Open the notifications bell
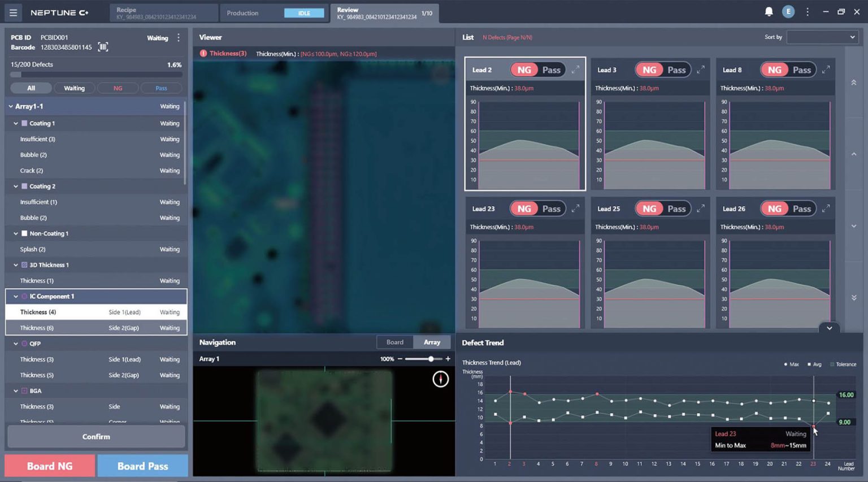 point(769,11)
